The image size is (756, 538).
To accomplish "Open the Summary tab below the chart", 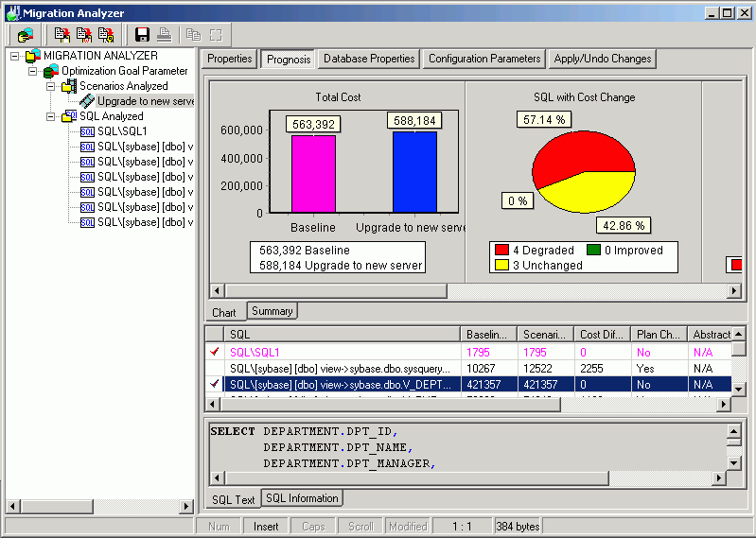I will (273, 310).
